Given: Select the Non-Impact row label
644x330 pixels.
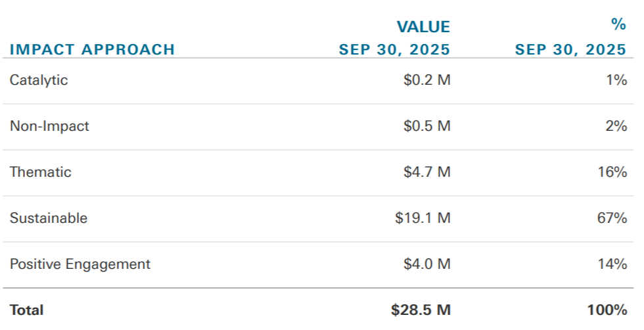Looking at the screenshot, I should 49,126.
